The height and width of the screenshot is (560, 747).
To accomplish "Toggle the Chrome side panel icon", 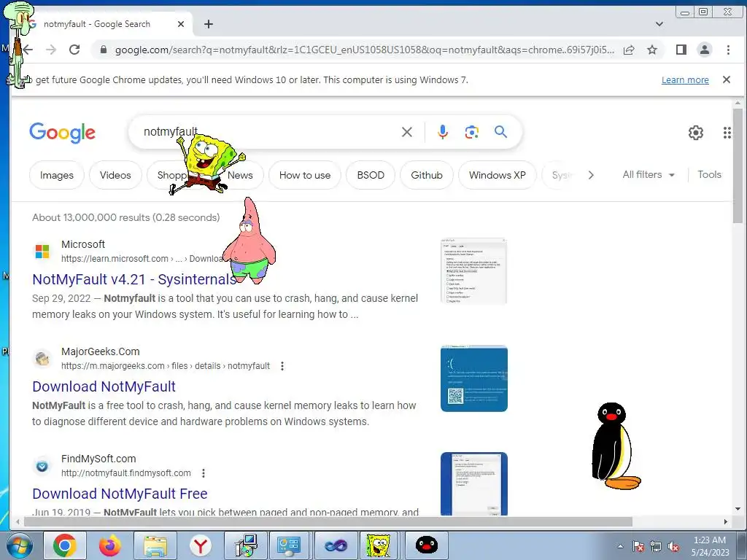I will [681, 50].
